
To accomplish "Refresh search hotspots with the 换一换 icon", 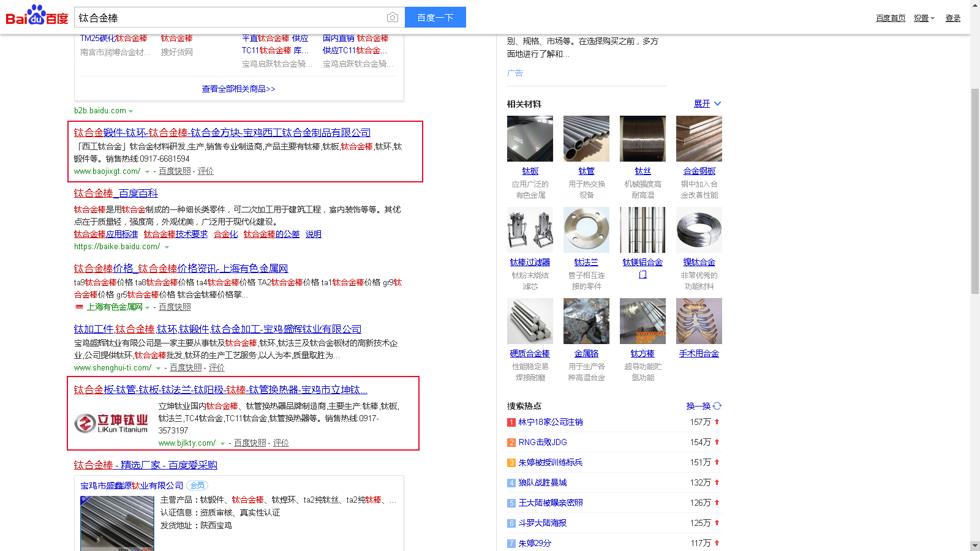I will [717, 406].
